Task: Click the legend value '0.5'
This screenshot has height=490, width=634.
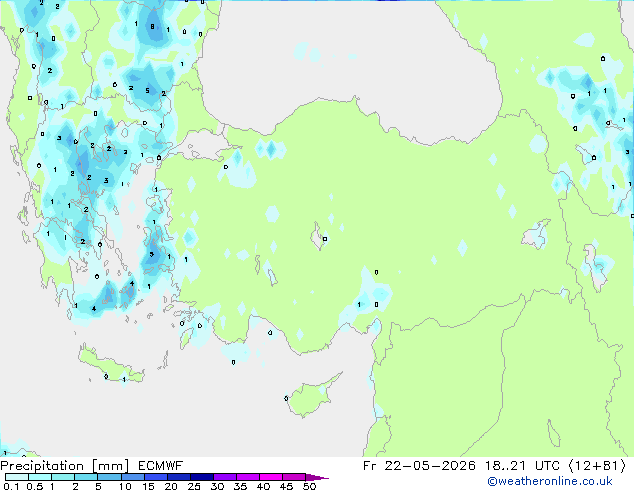Action: [35, 486]
